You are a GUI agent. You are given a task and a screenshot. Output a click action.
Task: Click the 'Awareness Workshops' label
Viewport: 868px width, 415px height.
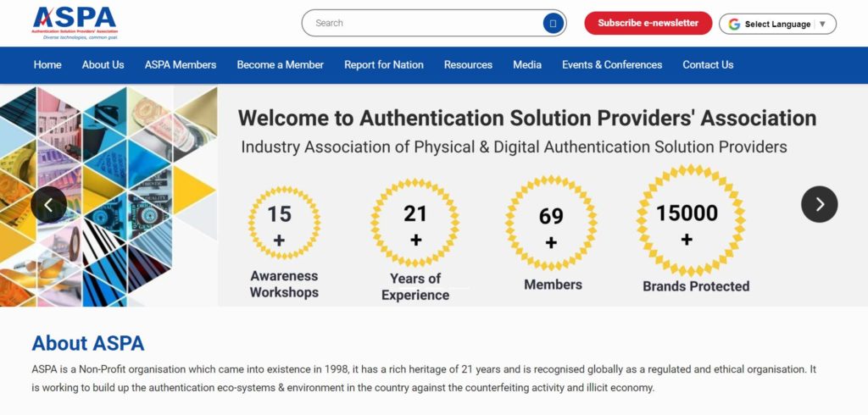[x=284, y=284]
